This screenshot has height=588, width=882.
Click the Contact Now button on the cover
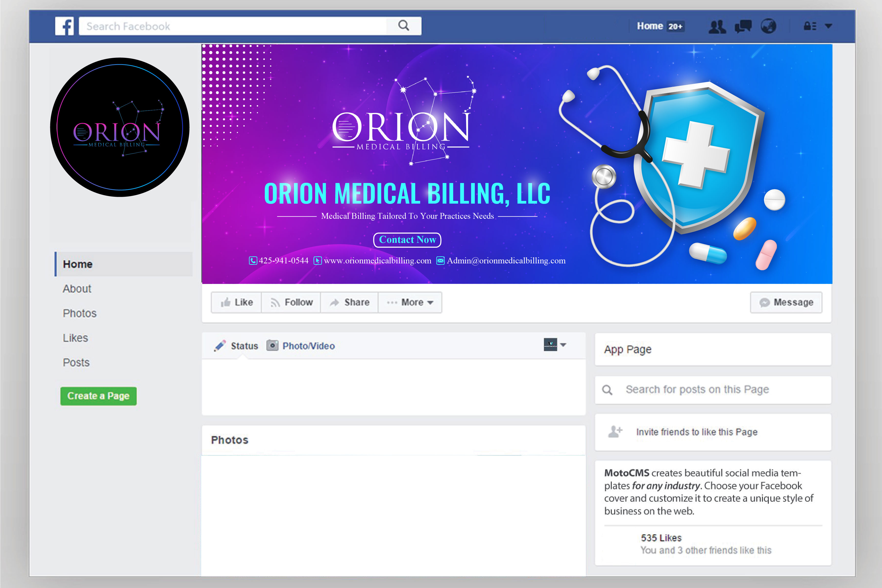tap(407, 240)
